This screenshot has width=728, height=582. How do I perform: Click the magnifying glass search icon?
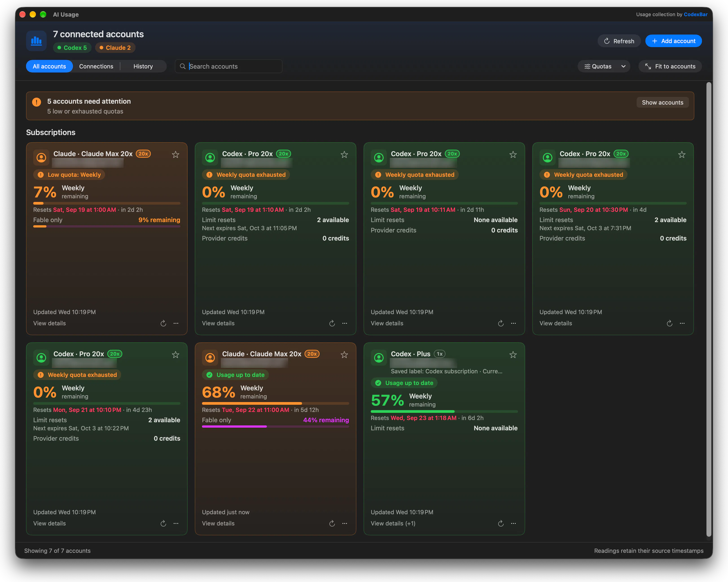[x=183, y=66]
